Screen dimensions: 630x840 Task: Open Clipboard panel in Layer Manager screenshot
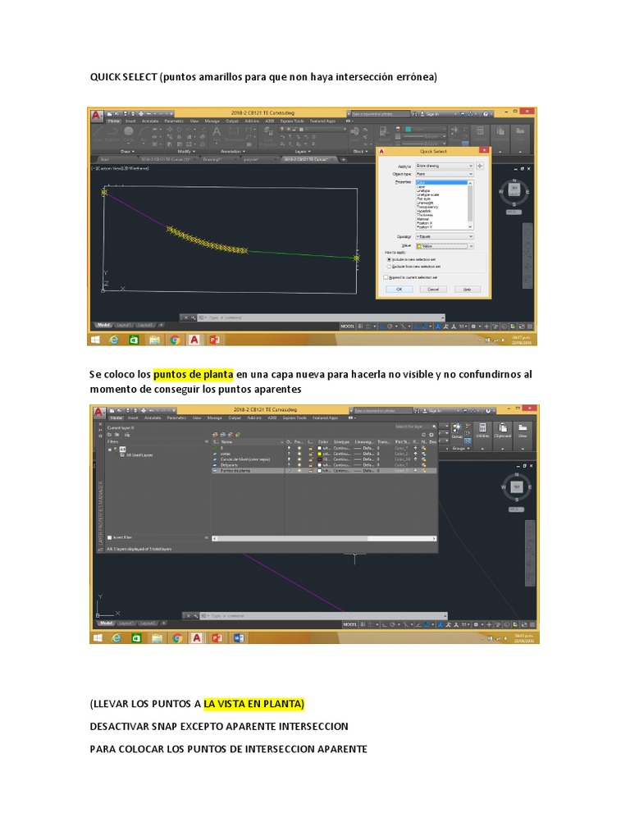point(502,430)
